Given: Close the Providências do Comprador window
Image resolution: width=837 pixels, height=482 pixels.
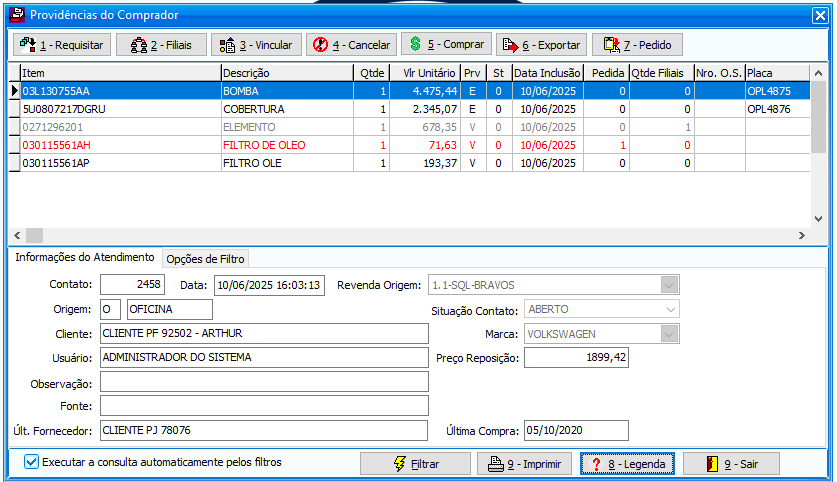Looking at the screenshot, I should coord(820,15).
